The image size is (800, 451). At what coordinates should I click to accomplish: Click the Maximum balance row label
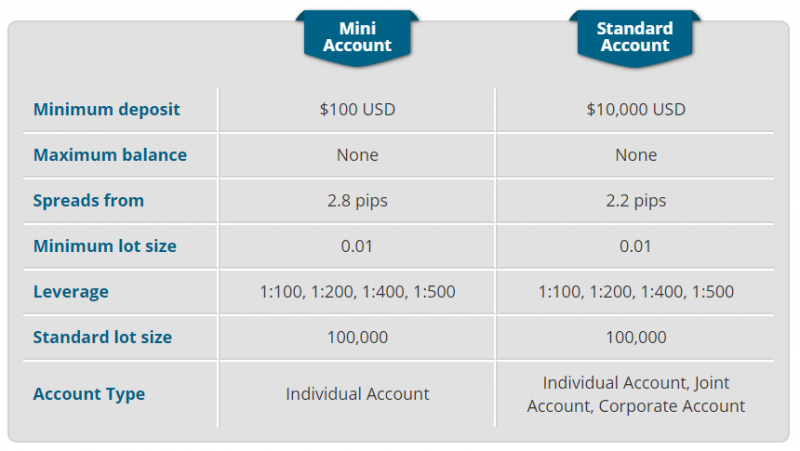(x=110, y=155)
